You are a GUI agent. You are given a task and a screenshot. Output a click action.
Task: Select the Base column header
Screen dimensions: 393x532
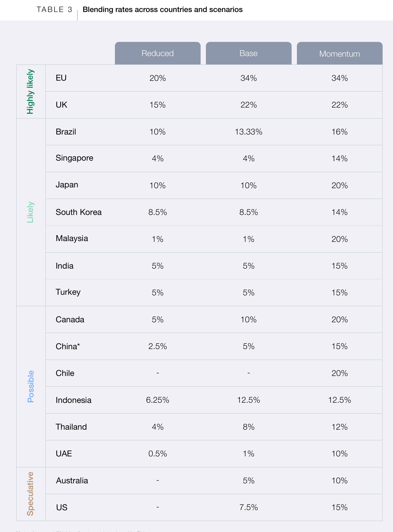(249, 53)
